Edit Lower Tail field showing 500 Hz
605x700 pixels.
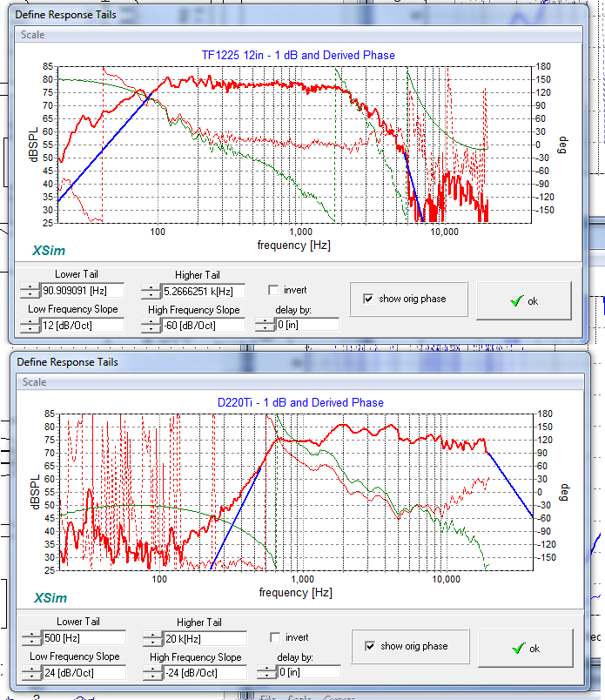pos(84,638)
